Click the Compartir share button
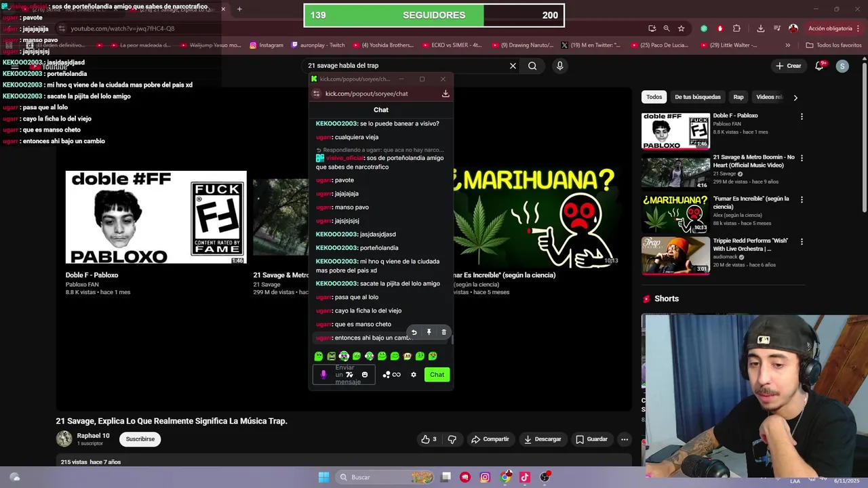 coord(490,439)
